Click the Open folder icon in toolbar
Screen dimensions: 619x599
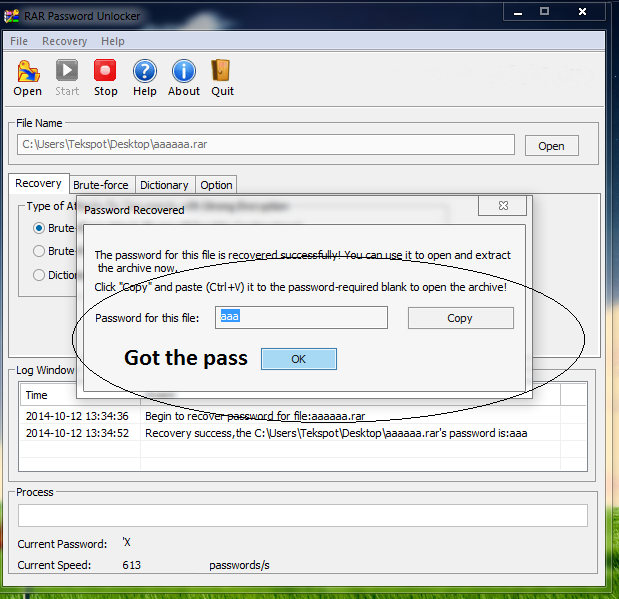tap(28, 71)
